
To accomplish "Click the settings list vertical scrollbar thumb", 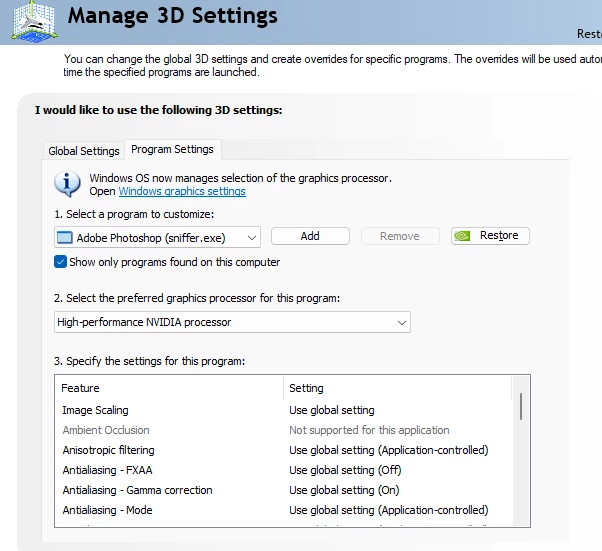I will point(521,406).
